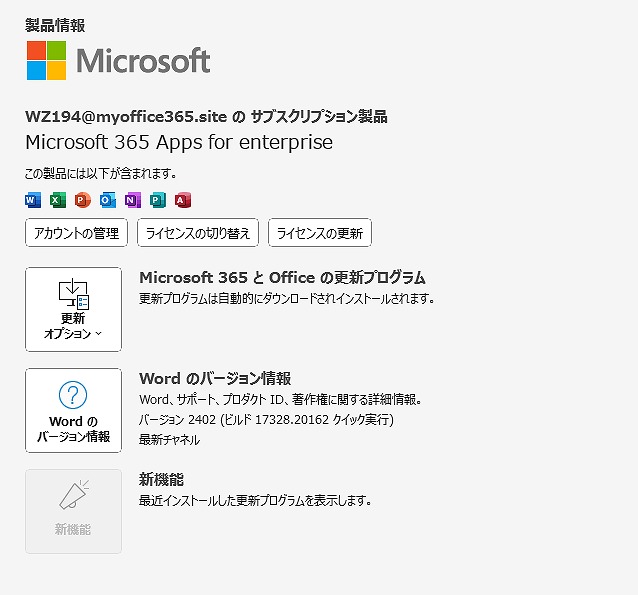638x595 pixels.
Task: Click 最近インストールした更新プログラムを表示します text
Action: [255, 500]
